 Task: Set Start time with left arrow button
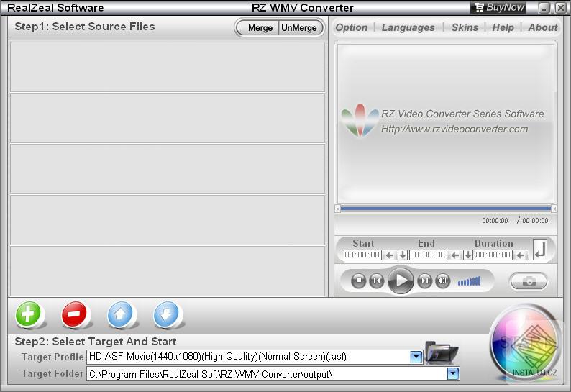tap(389, 255)
